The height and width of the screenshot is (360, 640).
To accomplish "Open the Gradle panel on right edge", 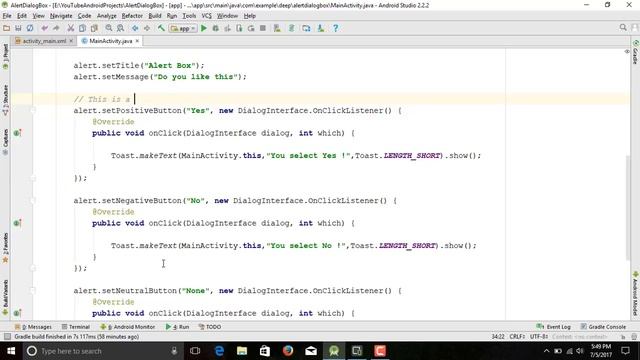I will (x=636, y=52).
